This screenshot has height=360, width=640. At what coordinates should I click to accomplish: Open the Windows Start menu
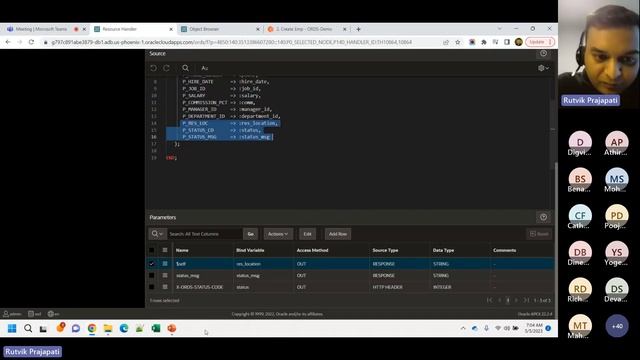tap(12, 328)
